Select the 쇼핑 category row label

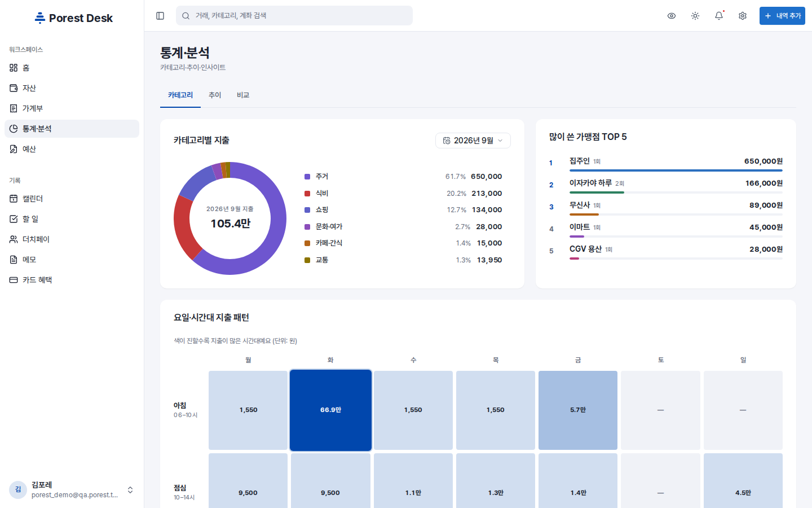point(322,210)
